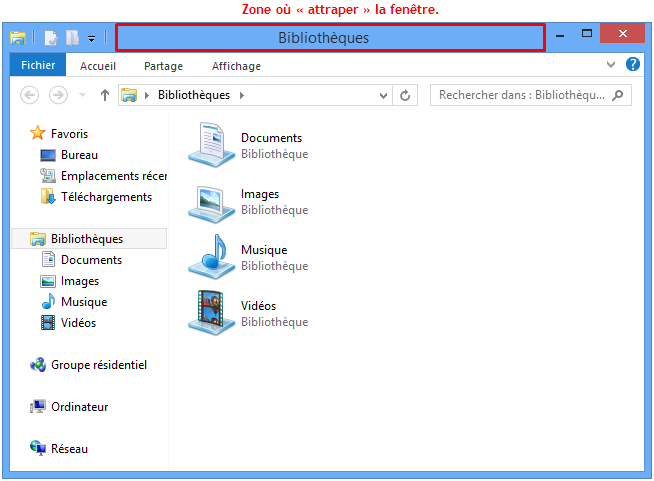Select Groupe résidentiel in navigation pane
Viewport: 654px width, 481px height.
[88, 365]
